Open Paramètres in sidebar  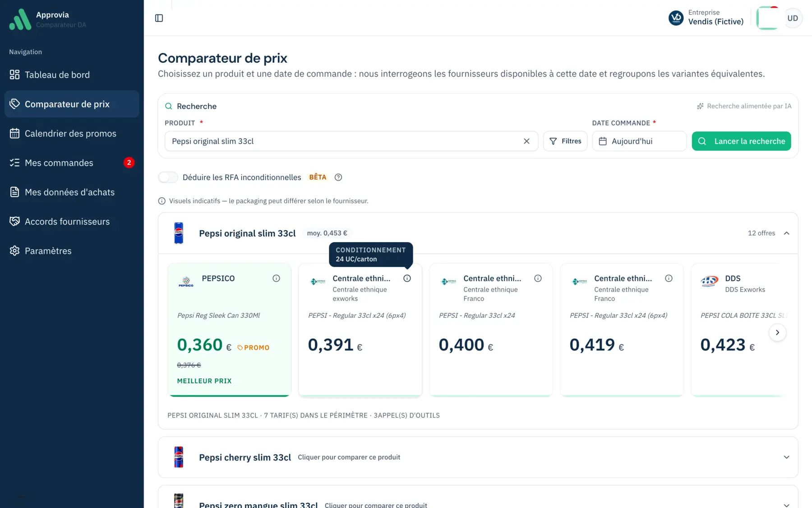[72, 251]
